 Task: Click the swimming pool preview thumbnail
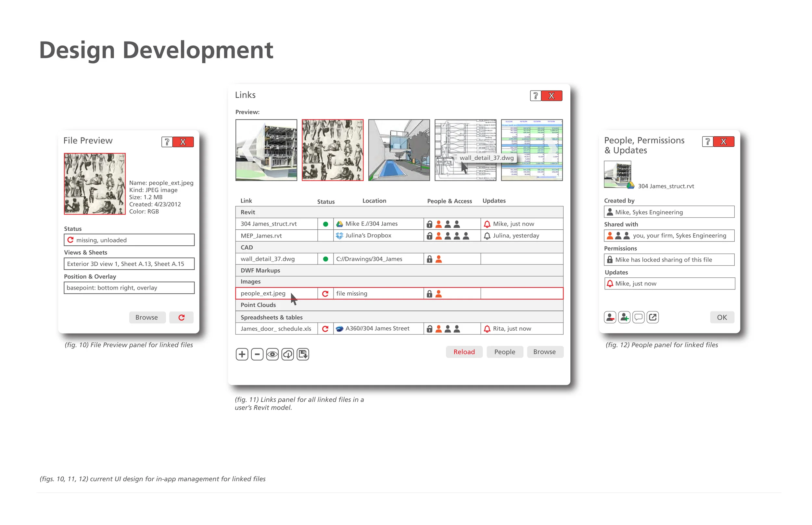click(x=399, y=150)
